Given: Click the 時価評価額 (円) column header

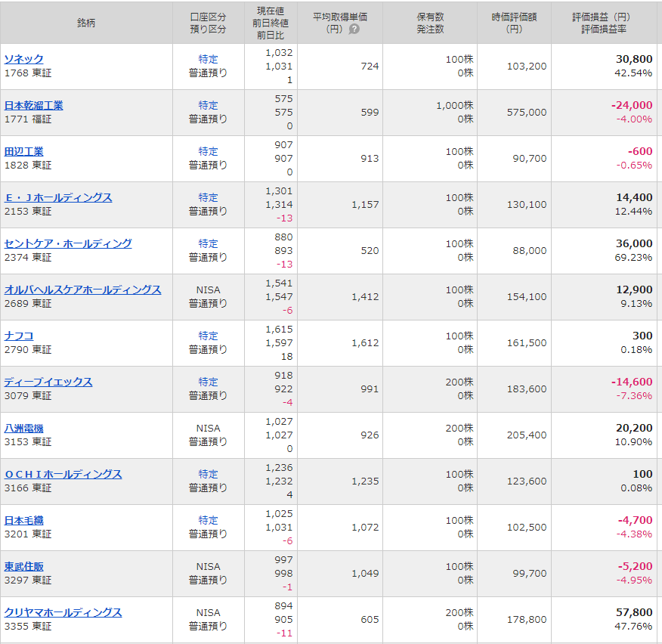Looking at the screenshot, I should (514, 23).
